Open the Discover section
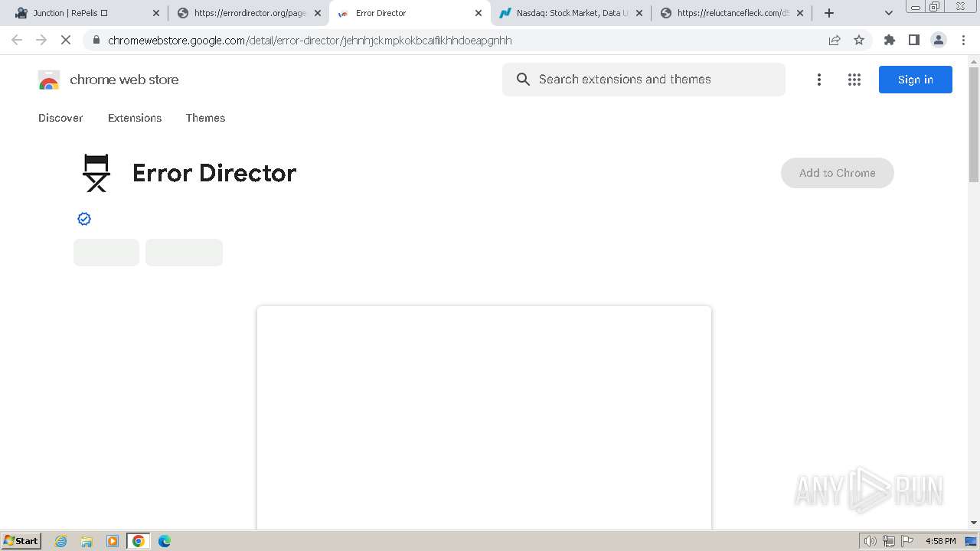980x551 pixels. (x=60, y=118)
